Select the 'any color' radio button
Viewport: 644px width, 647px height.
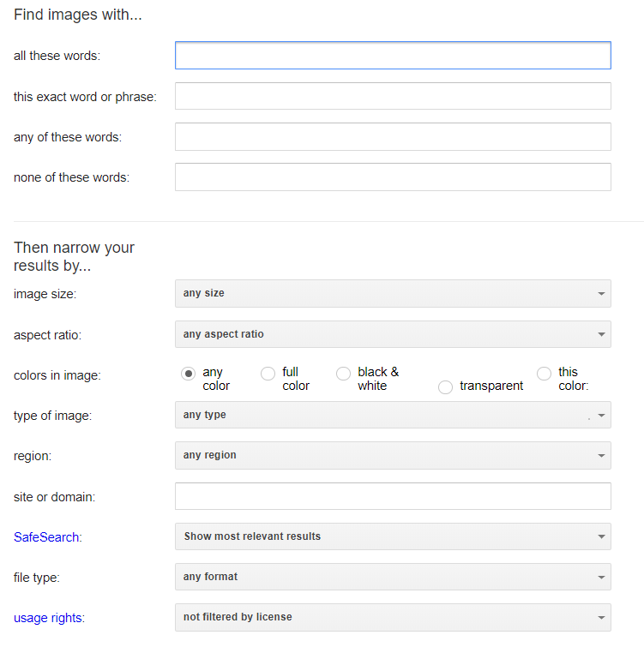189,374
